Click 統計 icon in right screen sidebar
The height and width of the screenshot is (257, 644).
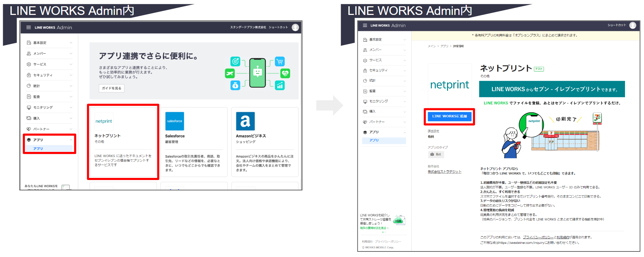tap(365, 80)
